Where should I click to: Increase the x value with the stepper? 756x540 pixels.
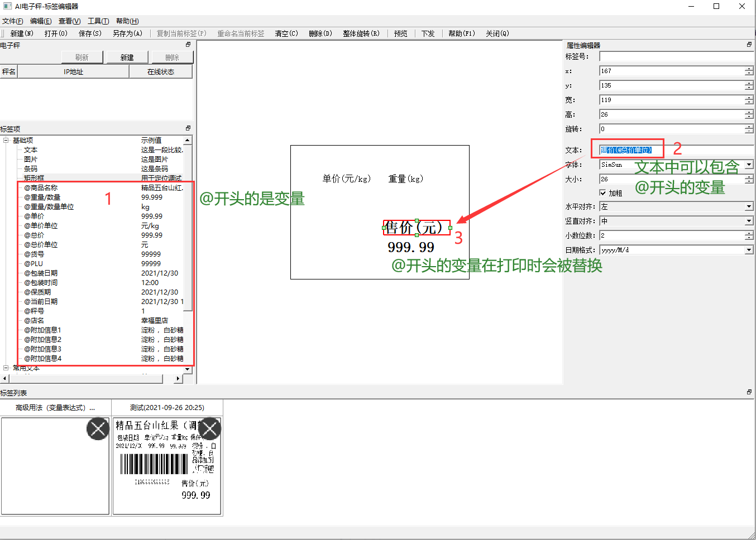pos(749,69)
